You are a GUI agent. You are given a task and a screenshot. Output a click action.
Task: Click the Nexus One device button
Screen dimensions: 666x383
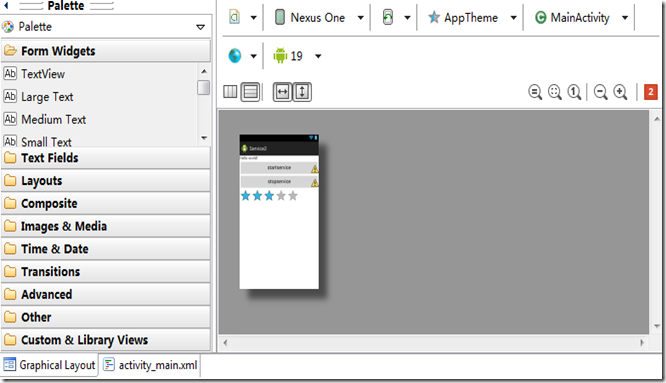[x=310, y=17]
